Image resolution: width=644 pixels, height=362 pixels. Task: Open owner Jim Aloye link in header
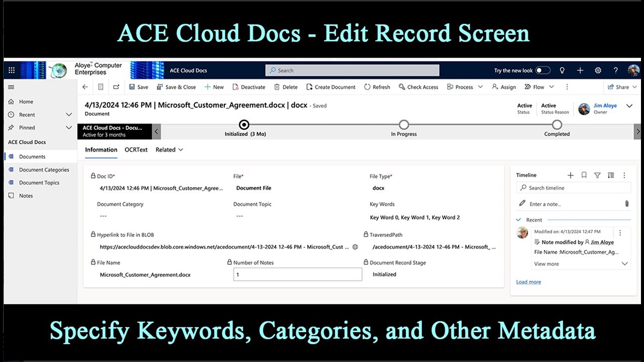pos(605,106)
